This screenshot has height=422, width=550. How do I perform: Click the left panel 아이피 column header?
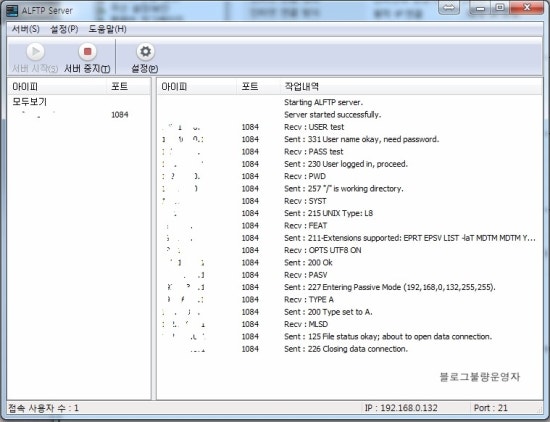(57, 86)
